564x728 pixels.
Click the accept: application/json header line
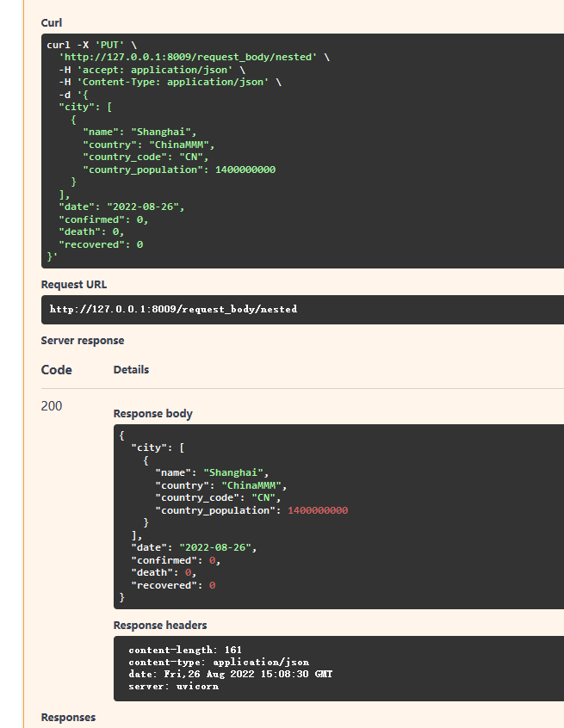point(152,70)
